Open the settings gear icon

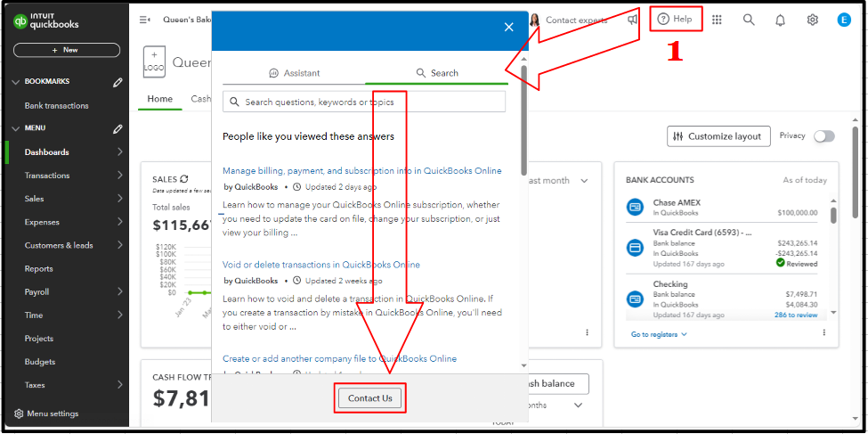(812, 20)
